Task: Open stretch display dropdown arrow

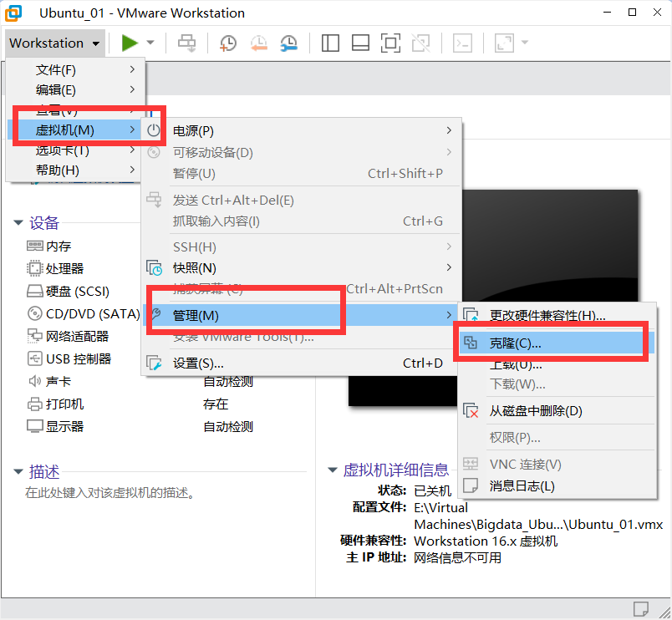Action: pyautogui.click(x=525, y=43)
